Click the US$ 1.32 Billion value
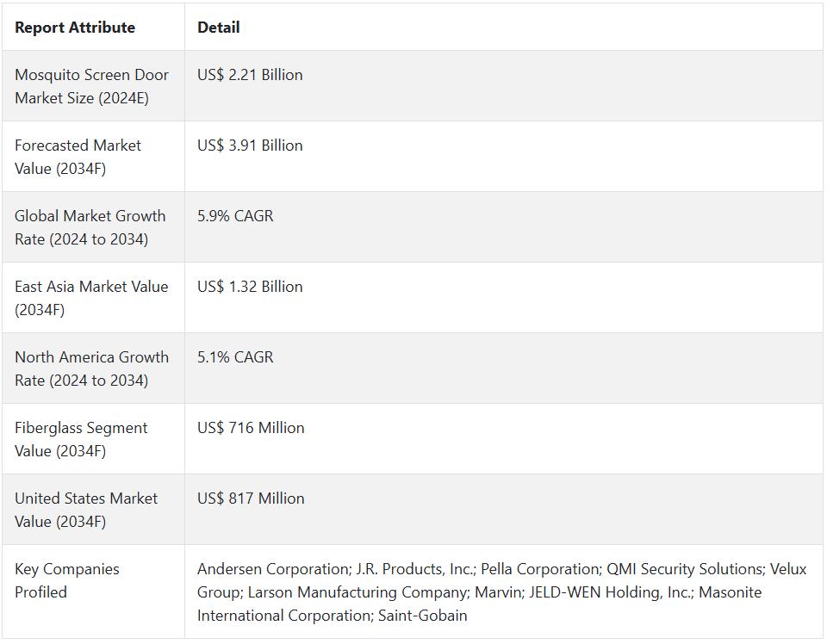The image size is (827, 644). pos(250,287)
